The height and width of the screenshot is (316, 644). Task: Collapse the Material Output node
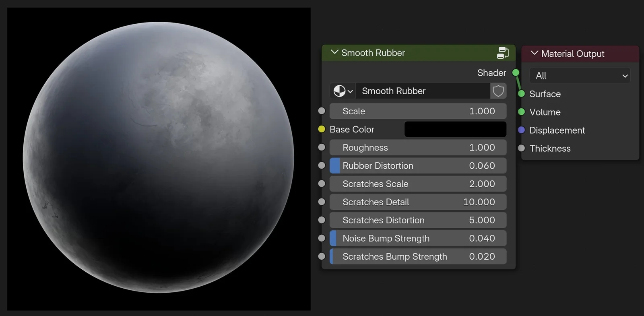coord(534,53)
